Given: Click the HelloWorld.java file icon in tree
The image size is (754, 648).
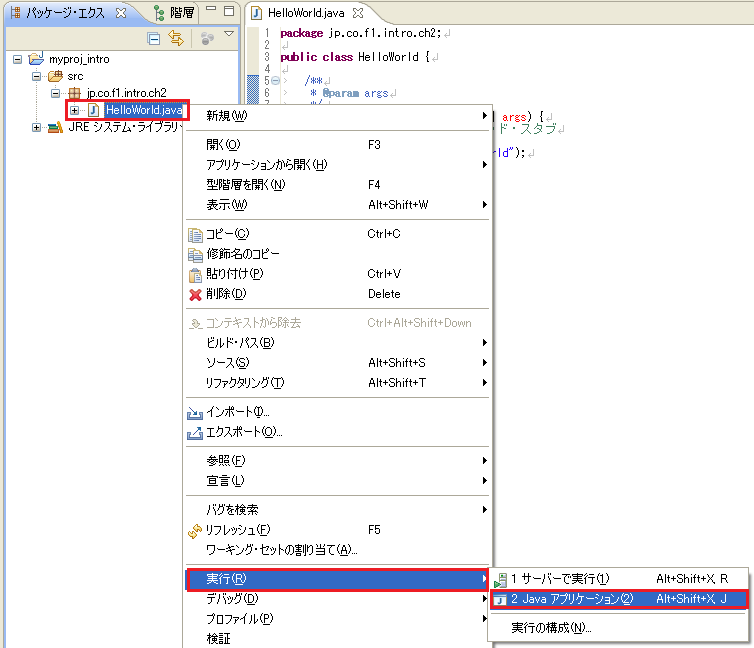Looking at the screenshot, I should point(94,109).
